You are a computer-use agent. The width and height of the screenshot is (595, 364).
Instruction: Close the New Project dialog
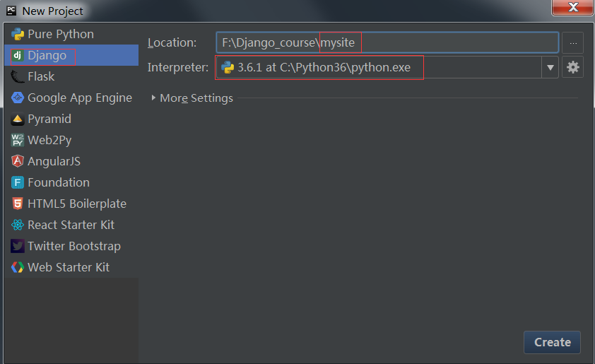572,7
